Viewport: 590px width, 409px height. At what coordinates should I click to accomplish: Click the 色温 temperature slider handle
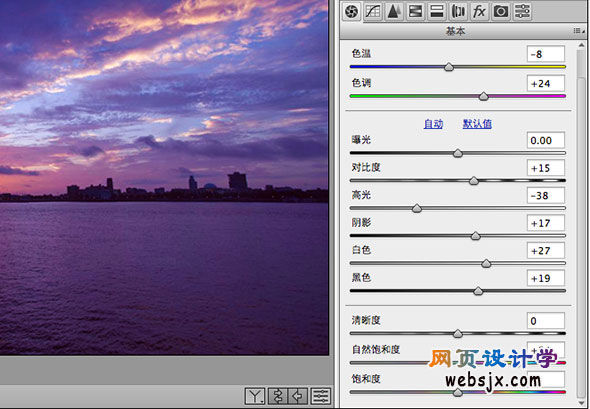coord(449,67)
